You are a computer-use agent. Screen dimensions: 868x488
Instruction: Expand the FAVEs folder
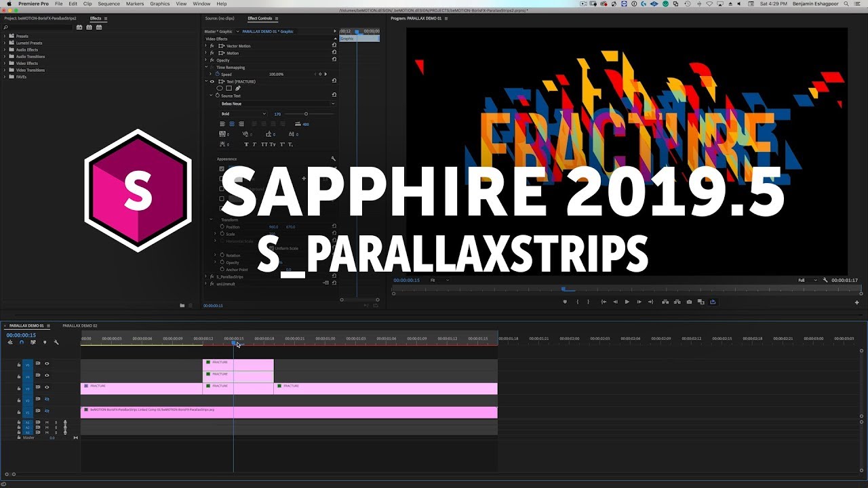click(4, 77)
